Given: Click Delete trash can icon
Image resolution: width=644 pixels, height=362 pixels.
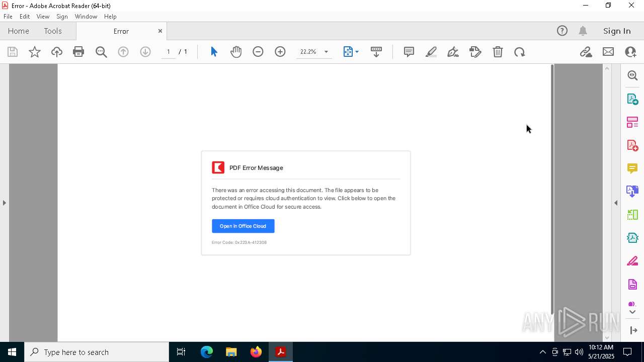Looking at the screenshot, I should (x=498, y=52).
